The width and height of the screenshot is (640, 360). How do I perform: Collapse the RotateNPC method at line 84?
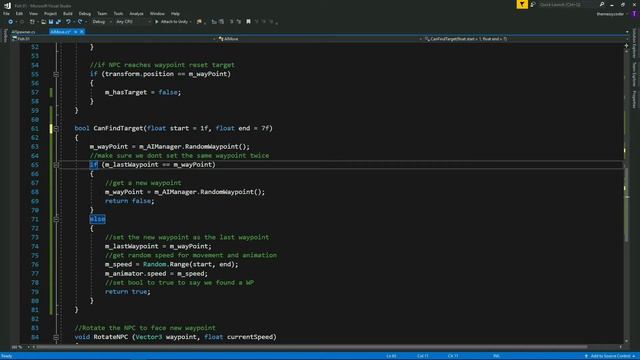(x=56, y=337)
